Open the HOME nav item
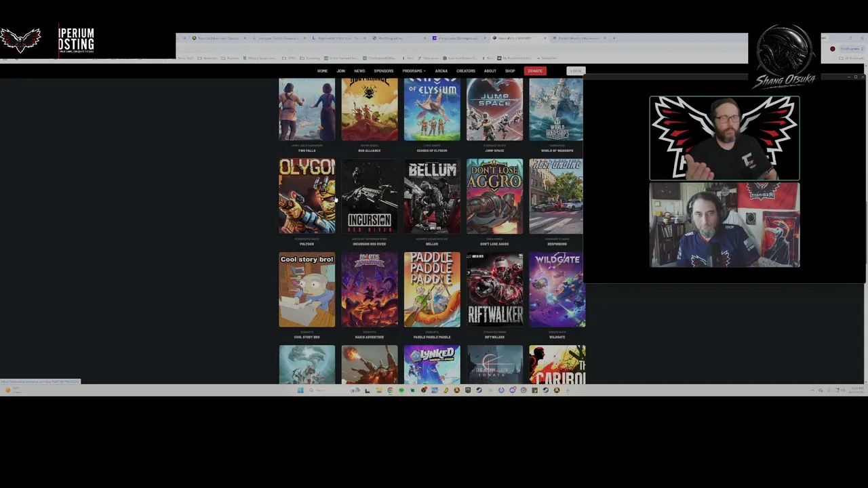The image size is (868, 488). click(x=322, y=71)
